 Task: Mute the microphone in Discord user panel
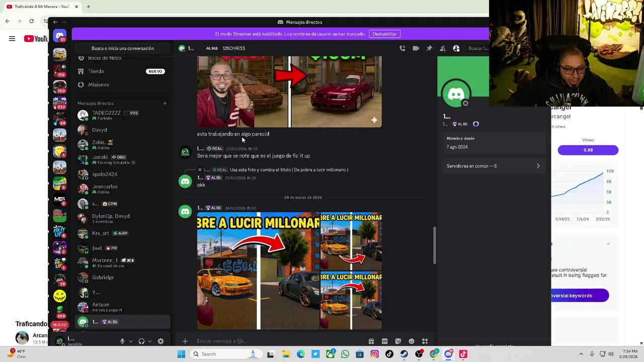point(122,341)
